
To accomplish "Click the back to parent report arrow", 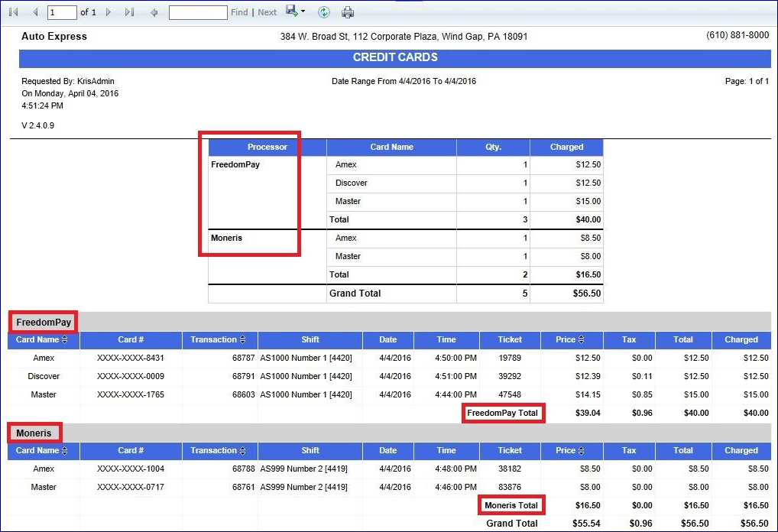I will [154, 12].
